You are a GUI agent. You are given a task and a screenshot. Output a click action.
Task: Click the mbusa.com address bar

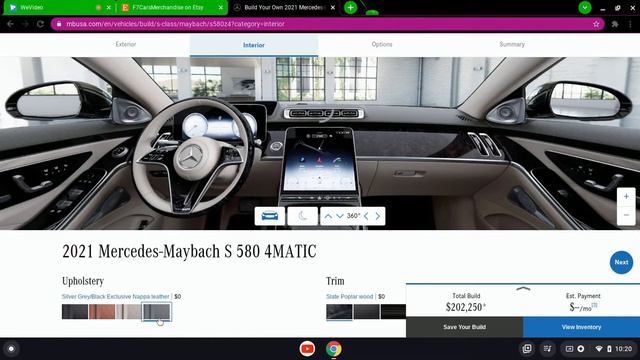[x=327, y=24]
